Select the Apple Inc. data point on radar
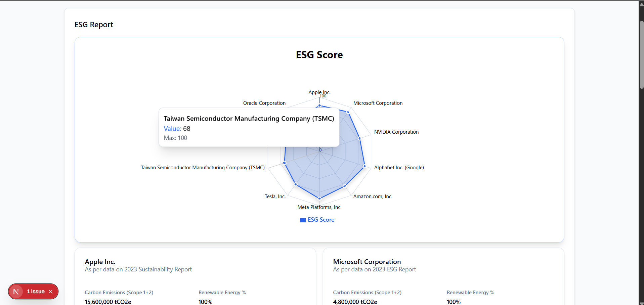The height and width of the screenshot is (305, 644). 319,106
